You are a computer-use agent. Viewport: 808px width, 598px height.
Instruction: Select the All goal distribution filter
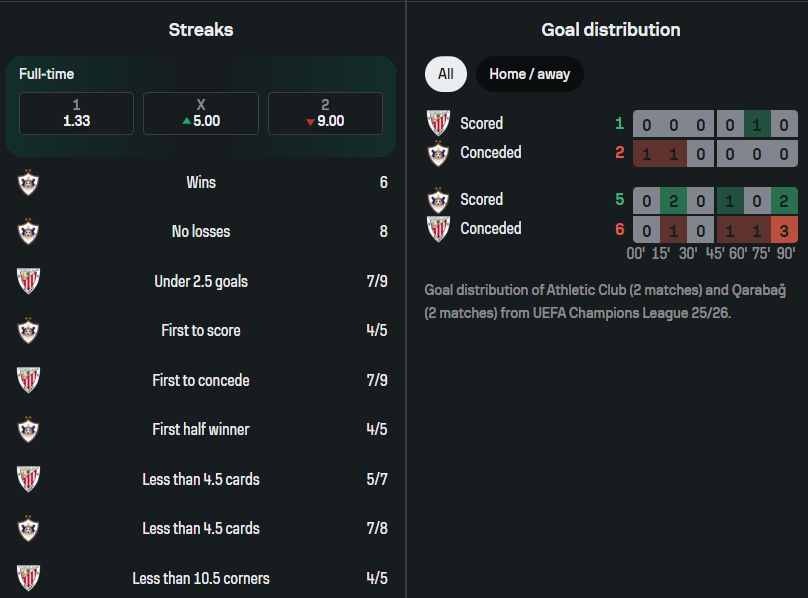pyautogui.click(x=445, y=74)
